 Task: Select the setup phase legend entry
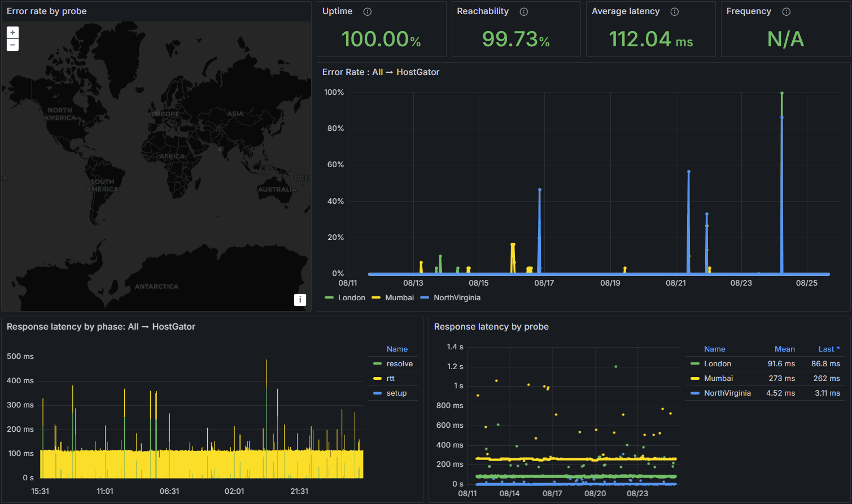point(396,393)
